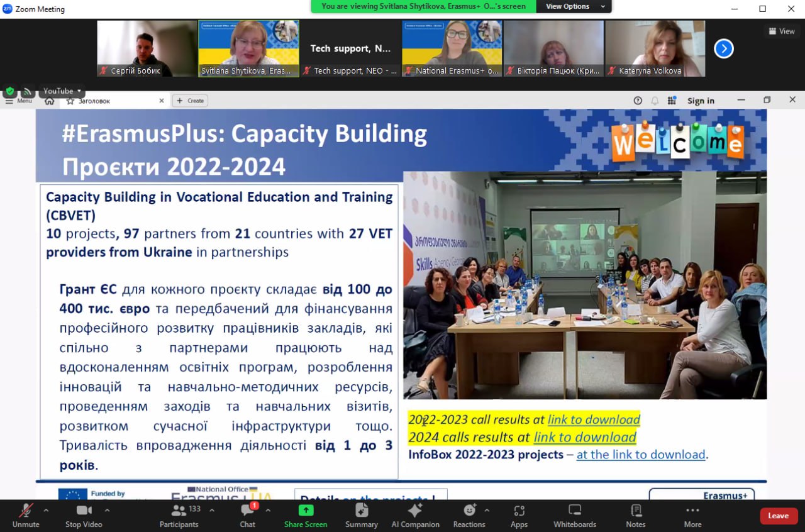Open meeting Notes
Viewport: 805px width, 532px height.
pos(636,515)
